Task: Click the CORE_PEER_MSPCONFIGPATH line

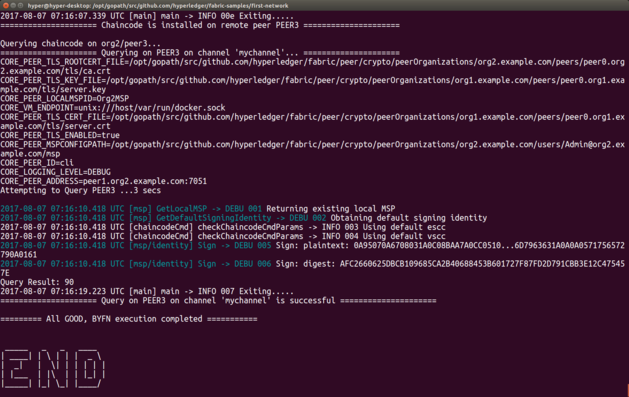Action: 312,149
